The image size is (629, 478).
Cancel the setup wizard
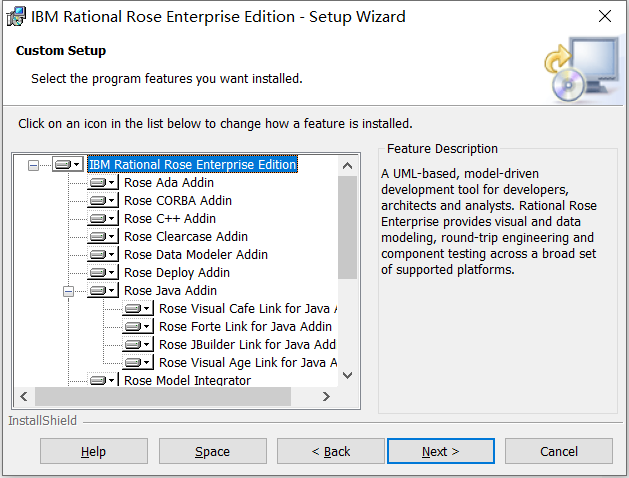click(x=559, y=452)
